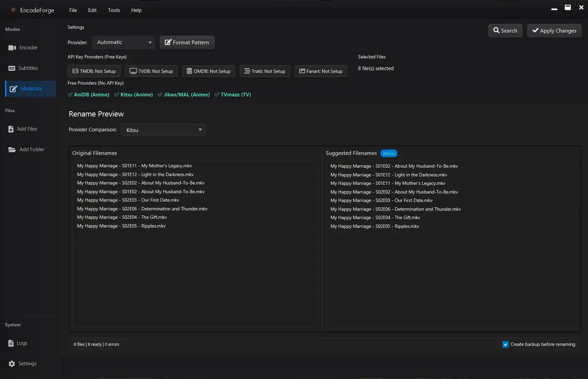Click the AniDB checkmark icon
The image size is (588, 379).
(70, 95)
